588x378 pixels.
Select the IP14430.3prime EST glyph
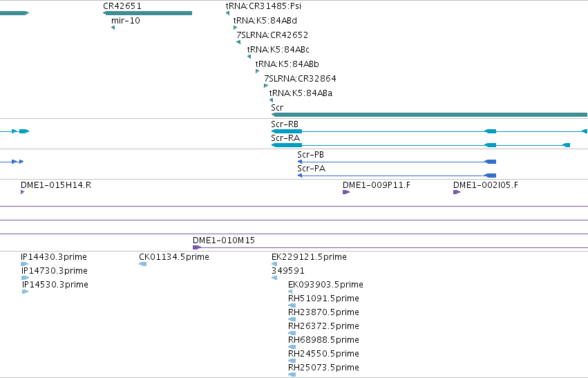click(24, 264)
